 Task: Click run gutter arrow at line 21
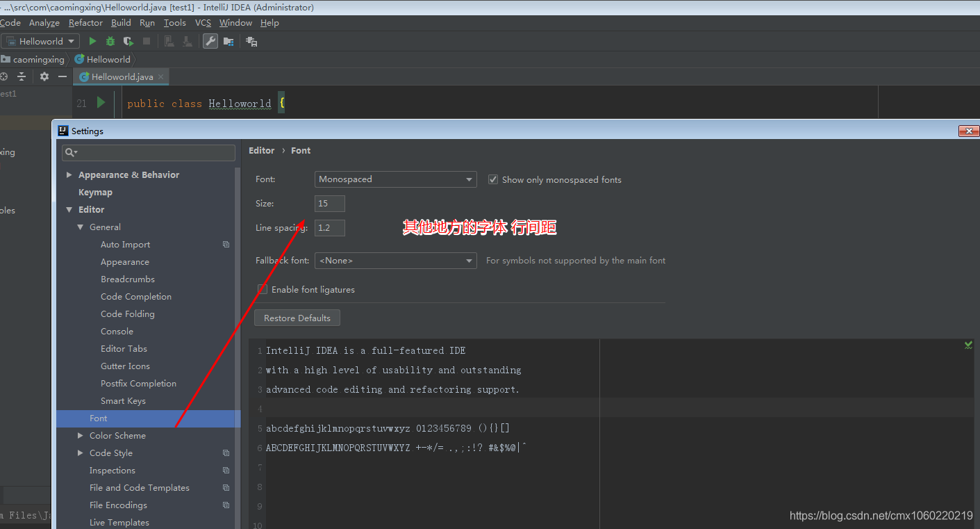pos(101,103)
